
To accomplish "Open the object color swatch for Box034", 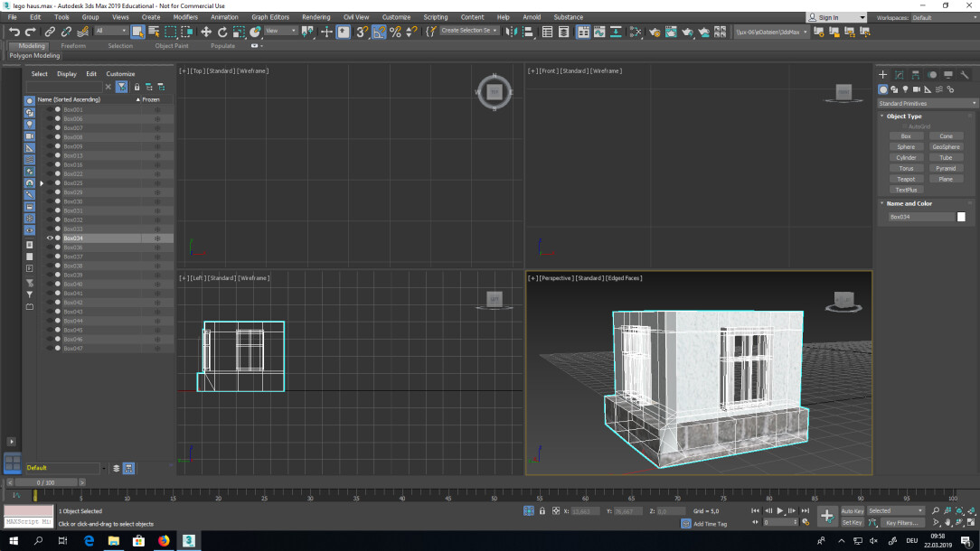I will coord(960,216).
